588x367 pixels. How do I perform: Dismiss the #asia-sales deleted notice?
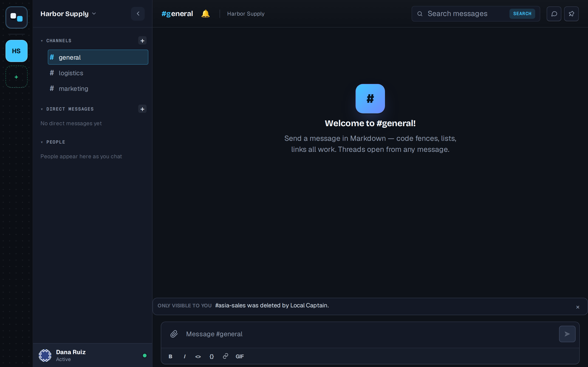point(578,307)
